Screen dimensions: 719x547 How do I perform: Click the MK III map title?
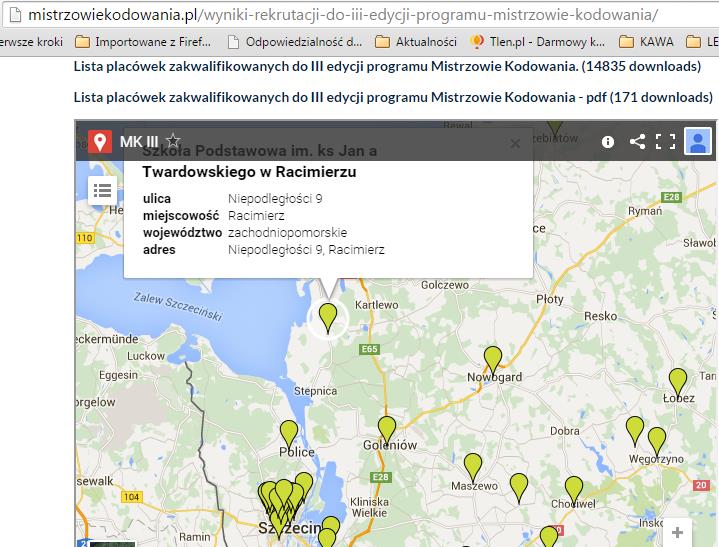click(139, 142)
